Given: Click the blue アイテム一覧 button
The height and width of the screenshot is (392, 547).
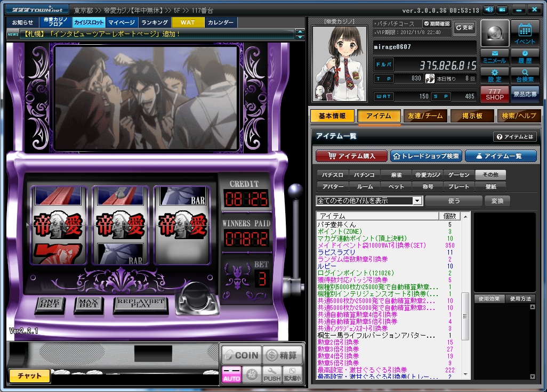Looking at the screenshot, I should click(501, 156).
